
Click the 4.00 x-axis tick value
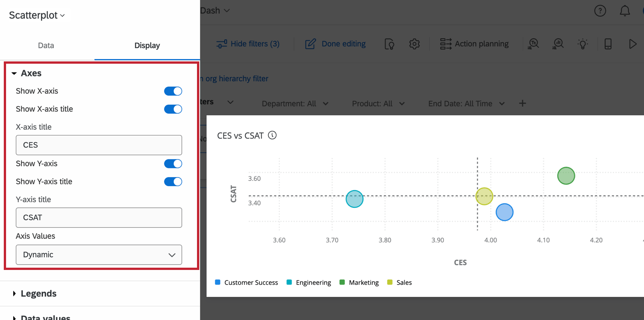pyautogui.click(x=491, y=240)
